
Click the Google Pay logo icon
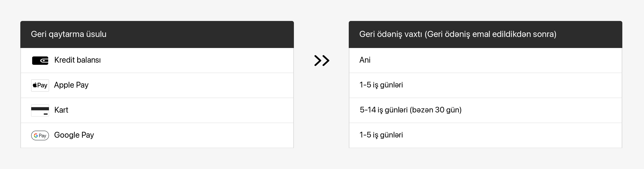click(x=40, y=135)
